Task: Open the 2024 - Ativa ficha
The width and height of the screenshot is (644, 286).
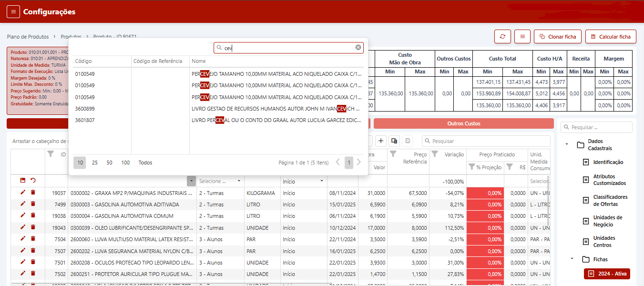Action: (x=607, y=274)
